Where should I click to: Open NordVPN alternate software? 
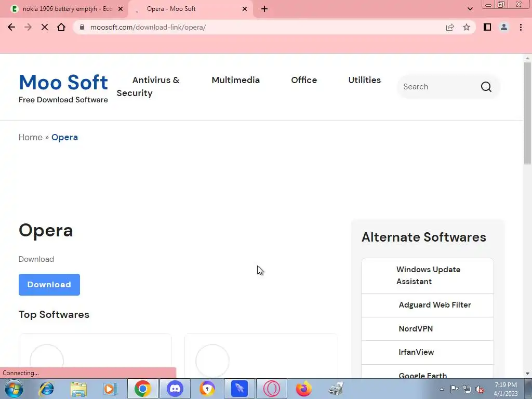(x=416, y=329)
